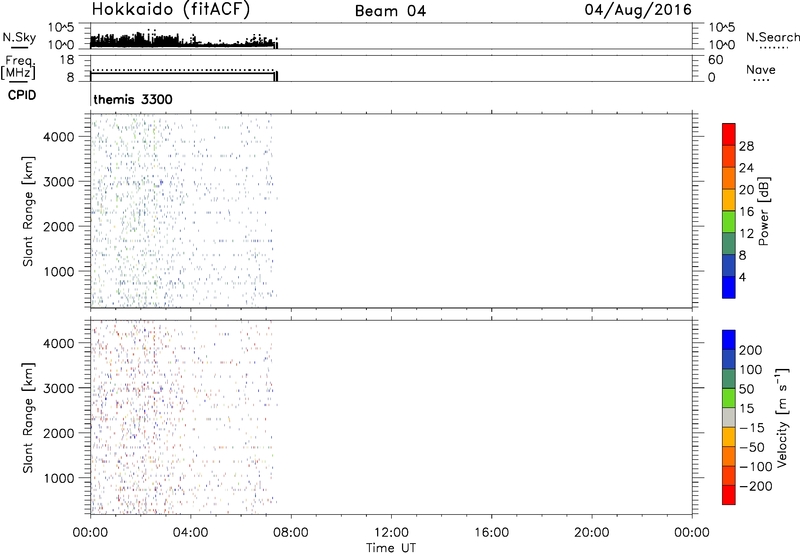Click the date '04/Aug/2016'
Image resolution: width=800 pixels, height=554 pixels.
(638, 10)
